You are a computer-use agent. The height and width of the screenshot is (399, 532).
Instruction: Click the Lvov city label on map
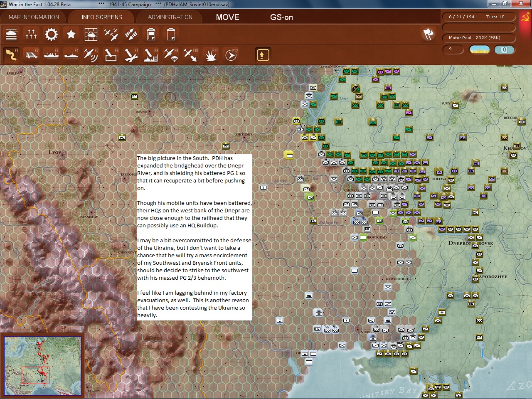tap(55, 152)
